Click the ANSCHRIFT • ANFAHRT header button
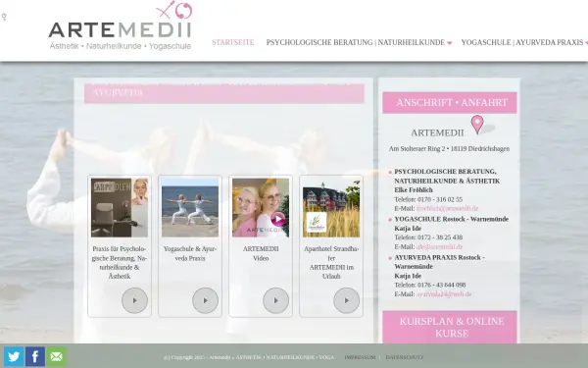588x368 pixels. [450, 102]
